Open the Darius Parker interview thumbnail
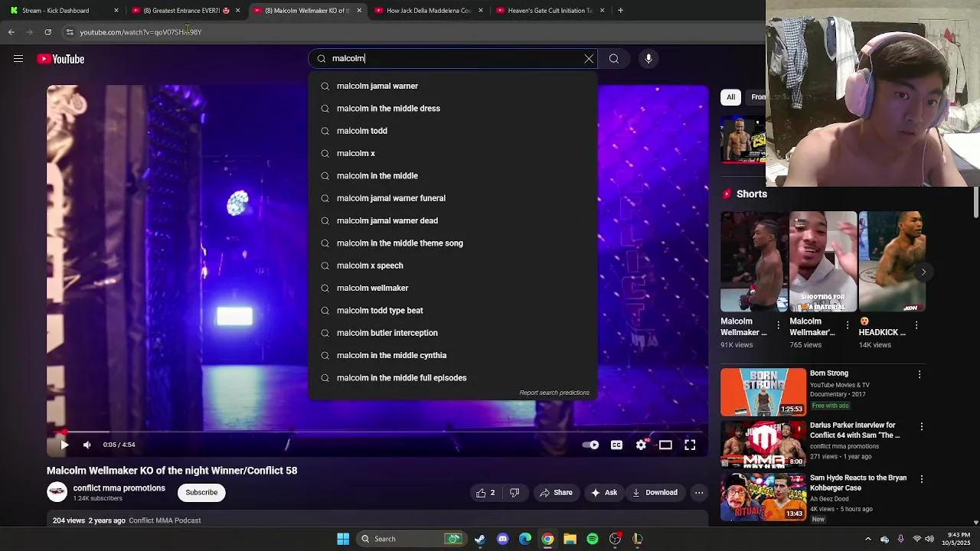This screenshot has width=980, height=551. point(763,444)
